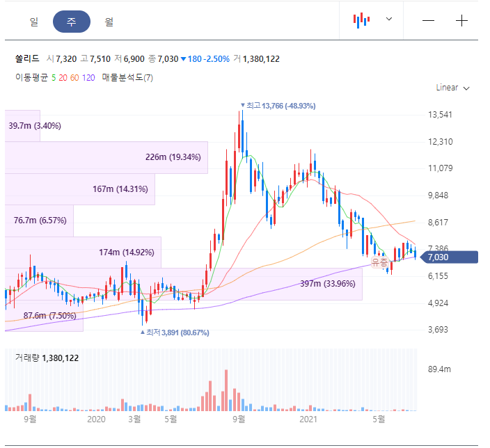Click the 시 7,320 open price value
Viewport: 490px width, 448px height.
tap(61, 59)
